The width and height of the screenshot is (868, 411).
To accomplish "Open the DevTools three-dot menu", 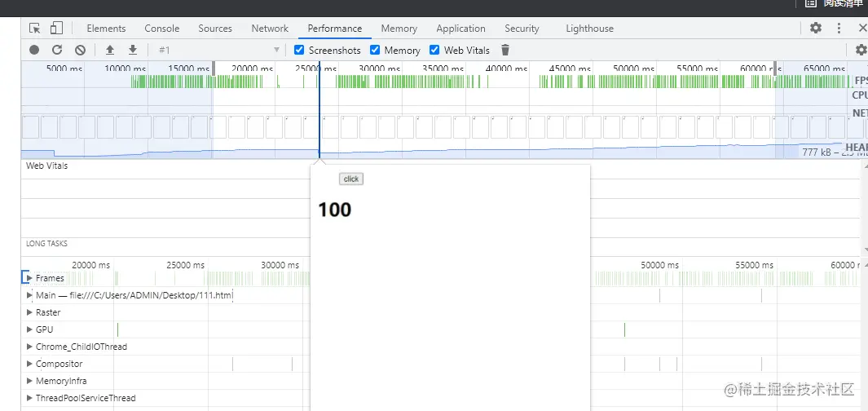I will (839, 29).
